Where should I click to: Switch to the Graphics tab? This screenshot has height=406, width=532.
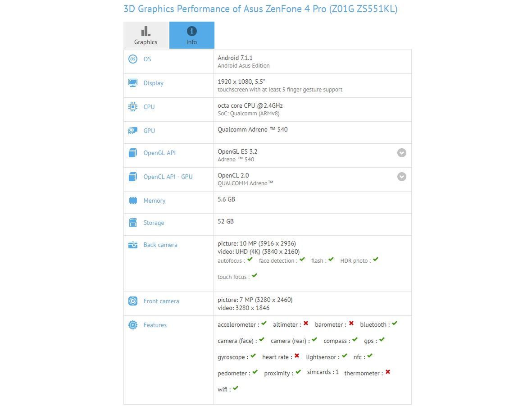(x=146, y=35)
